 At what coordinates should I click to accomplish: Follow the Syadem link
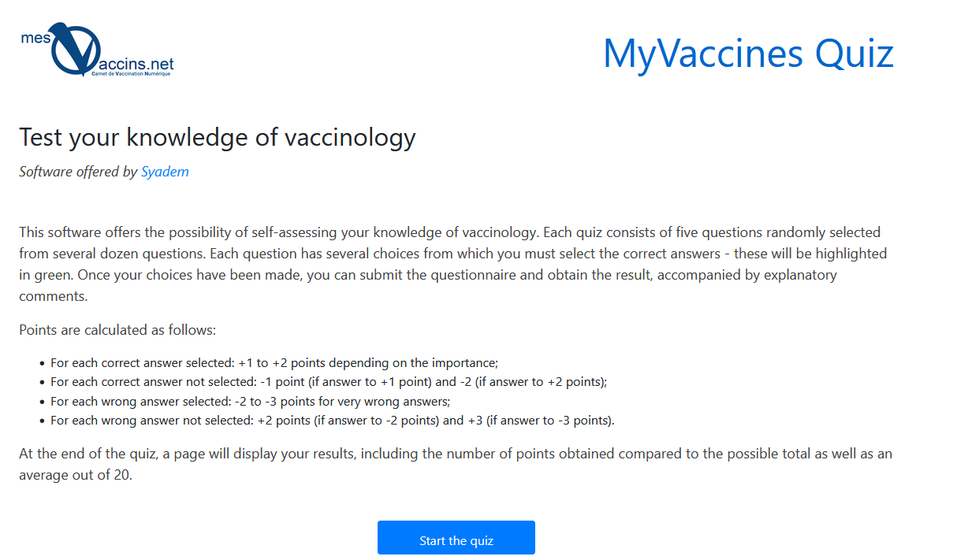[x=165, y=171]
